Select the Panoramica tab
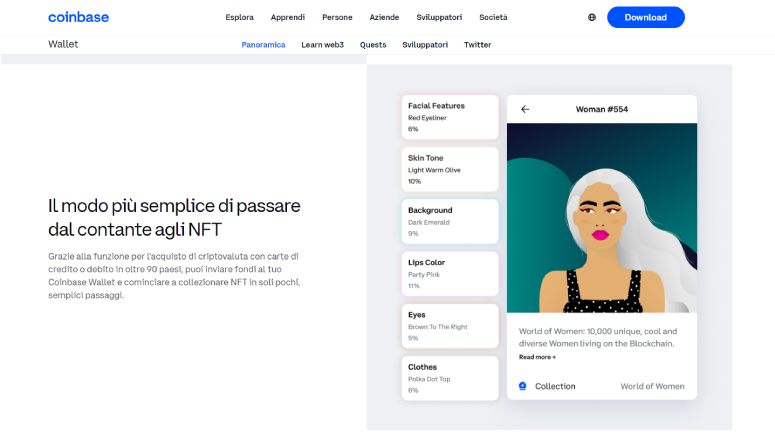 pyautogui.click(x=263, y=44)
